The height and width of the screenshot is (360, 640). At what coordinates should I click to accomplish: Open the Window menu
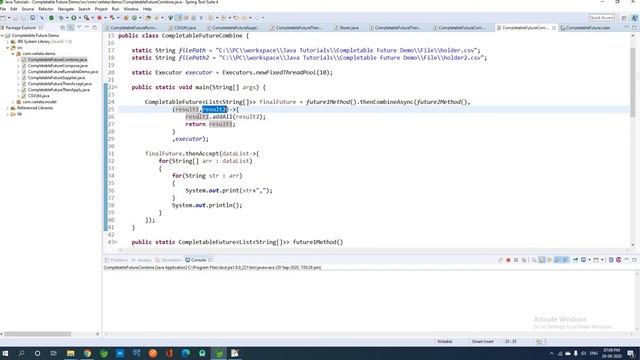131,9
